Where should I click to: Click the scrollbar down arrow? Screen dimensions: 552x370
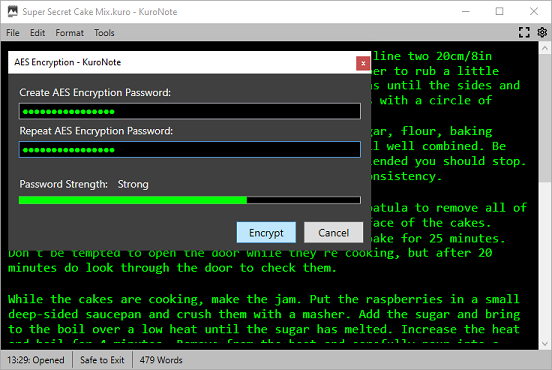pos(545,344)
